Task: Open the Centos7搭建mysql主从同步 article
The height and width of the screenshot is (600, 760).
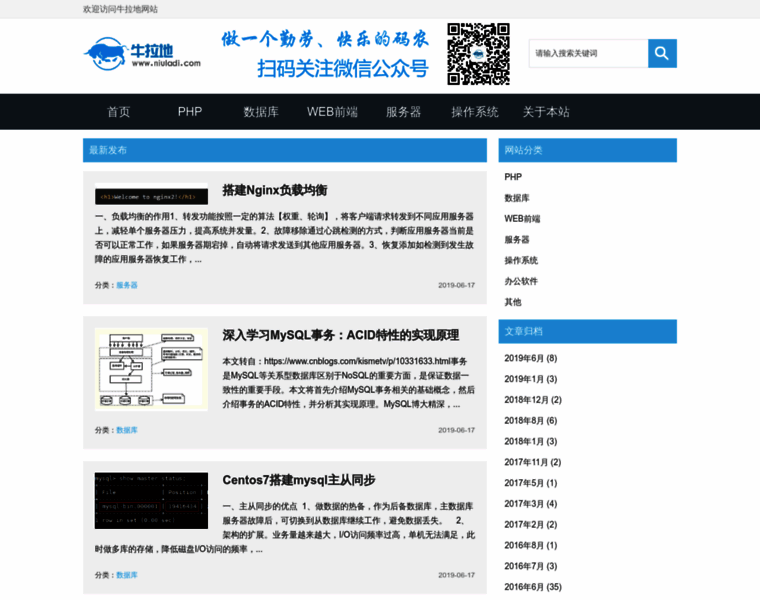Action: 299,480
